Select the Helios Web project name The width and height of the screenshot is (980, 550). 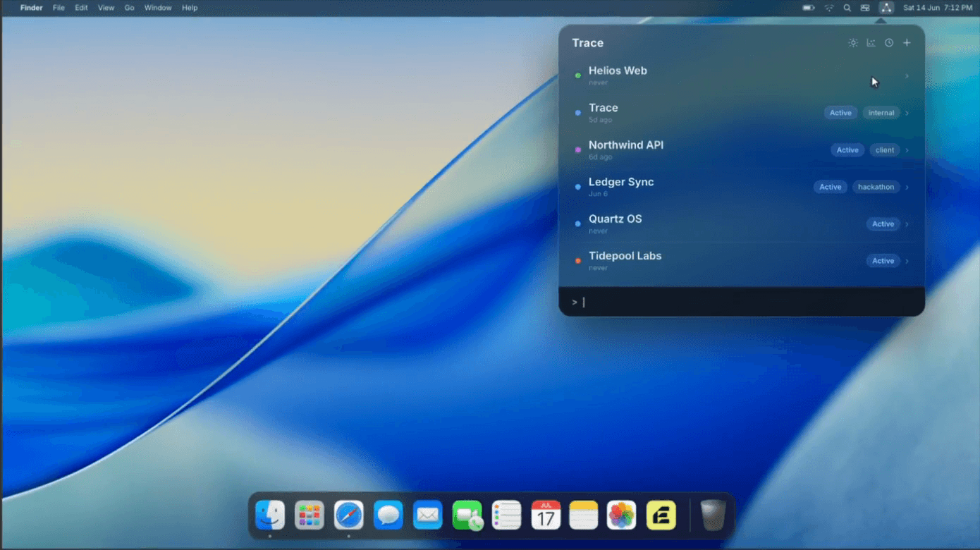click(x=618, y=71)
